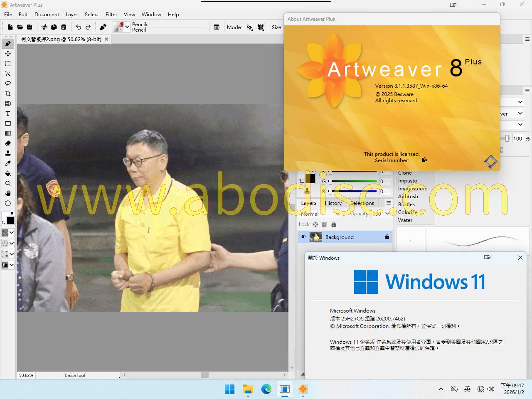Click the Undo icon in the toolbar
The image size is (532, 399).
click(x=79, y=27)
